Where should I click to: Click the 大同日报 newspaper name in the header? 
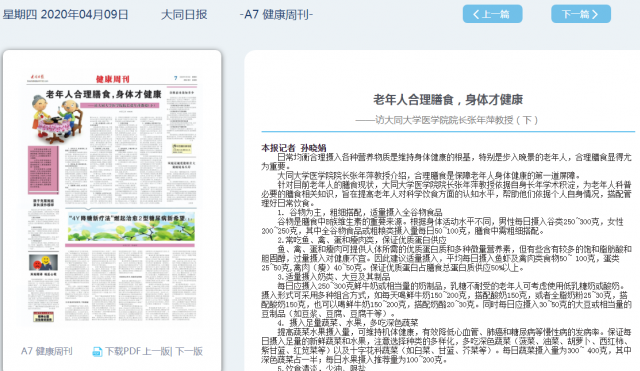(x=184, y=15)
